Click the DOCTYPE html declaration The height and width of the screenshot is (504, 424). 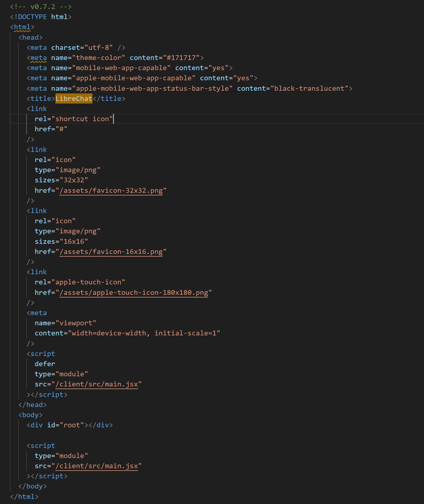point(41,17)
